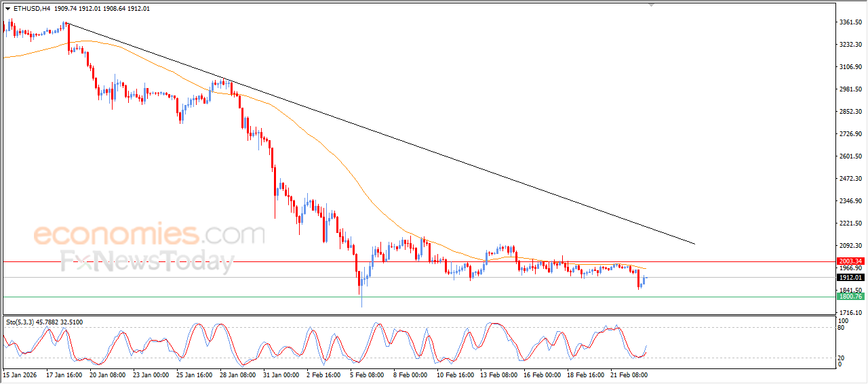Viewport: 868px width, 384px height.
Task: Click the 15 Jan 2026 date label
Action: pos(20,374)
